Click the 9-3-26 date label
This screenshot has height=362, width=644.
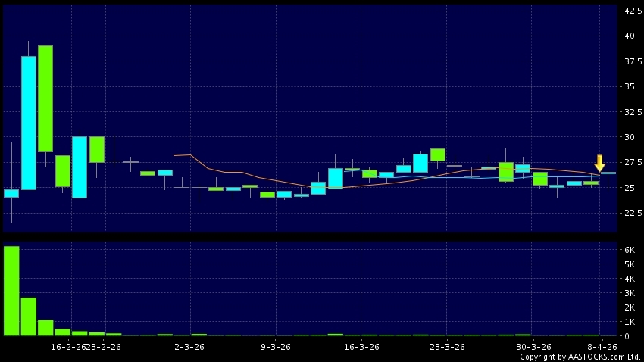(x=275, y=346)
